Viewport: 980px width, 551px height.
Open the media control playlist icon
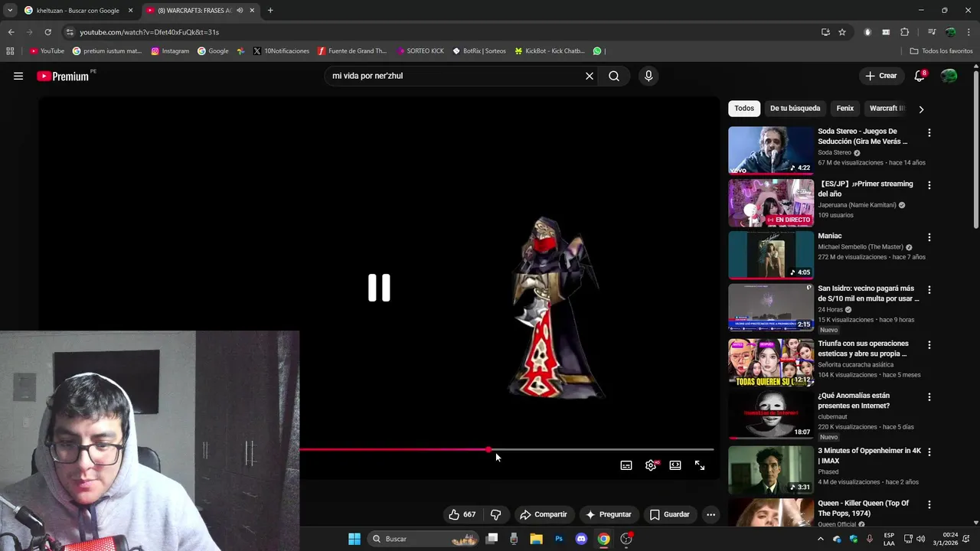pos(932,32)
